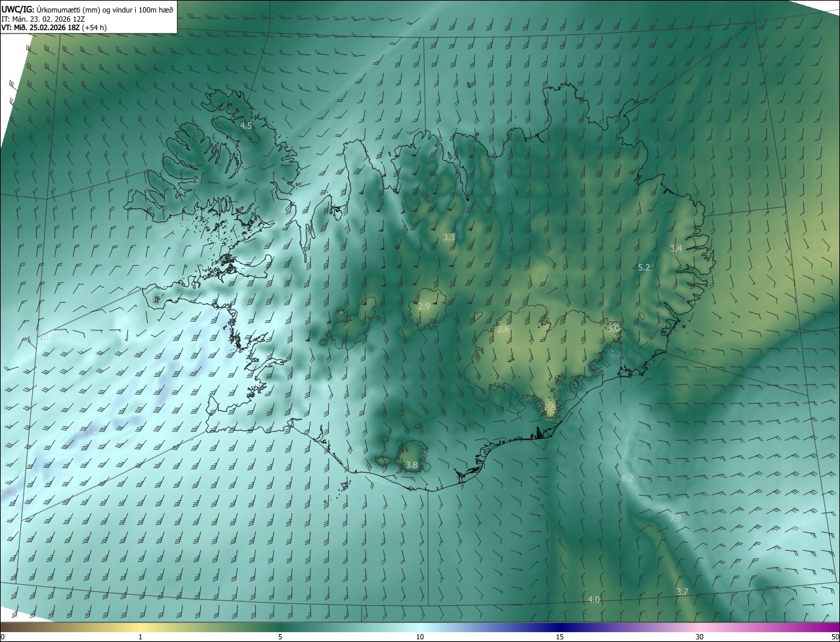Click the title 'UWC/IG: Úrkomumætti (mm) og vindur í 100m hæð'
Image resolution: width=840 pixels, height=642 pixels.
tap(87, 9)
